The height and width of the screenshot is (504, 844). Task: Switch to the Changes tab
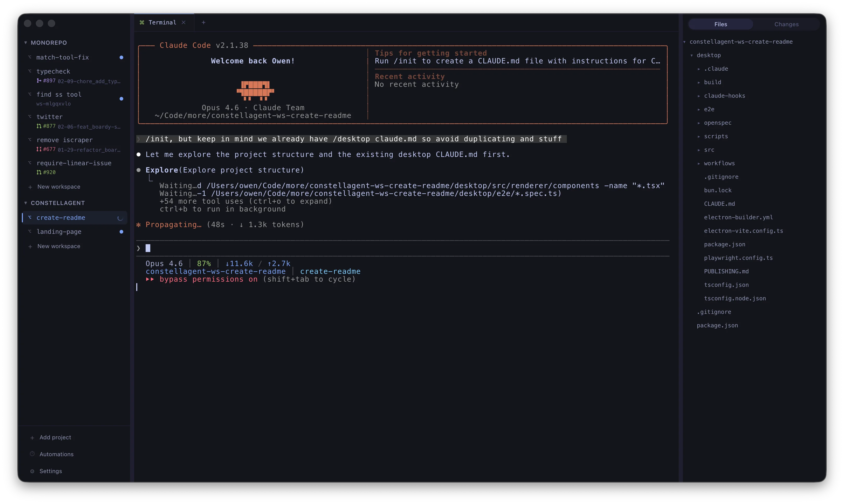click(x=786, y=24)
